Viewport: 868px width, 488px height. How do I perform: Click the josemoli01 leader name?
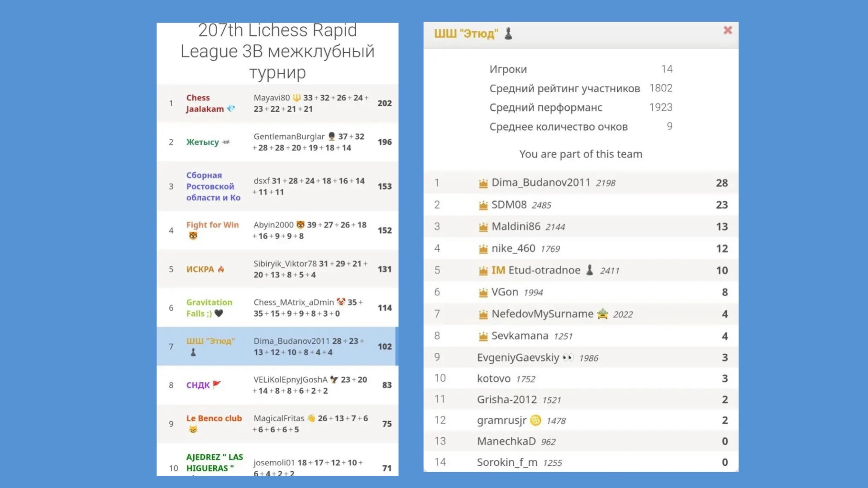click(x=274, y=462)
